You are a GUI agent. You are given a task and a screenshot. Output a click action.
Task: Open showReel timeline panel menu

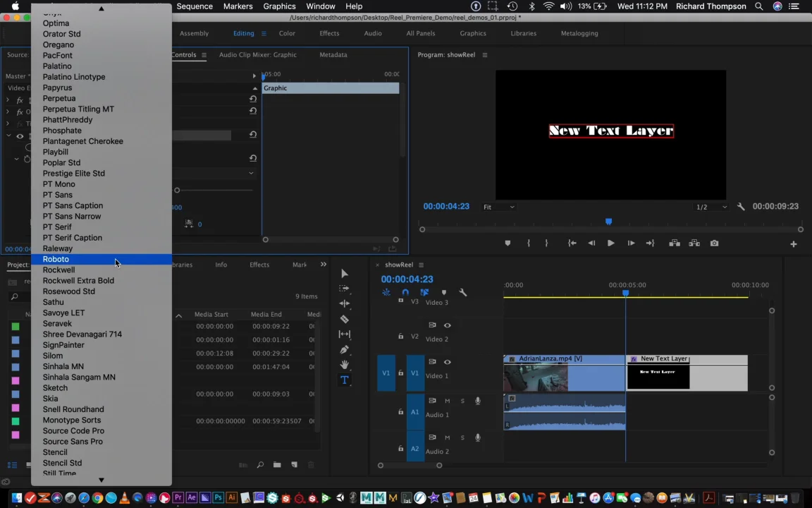[421, 265]
